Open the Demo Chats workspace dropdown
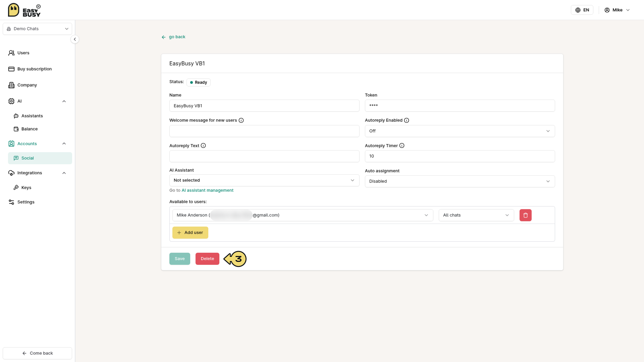This screenshot has width=644, height=362. click(38, 29)
